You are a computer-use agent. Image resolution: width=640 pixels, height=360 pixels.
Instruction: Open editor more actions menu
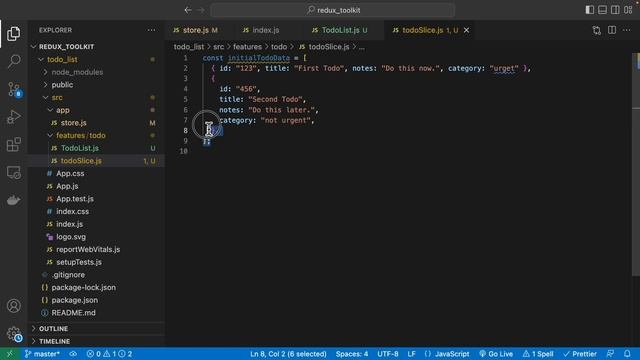pyautogui.click(x=627, y=30)
